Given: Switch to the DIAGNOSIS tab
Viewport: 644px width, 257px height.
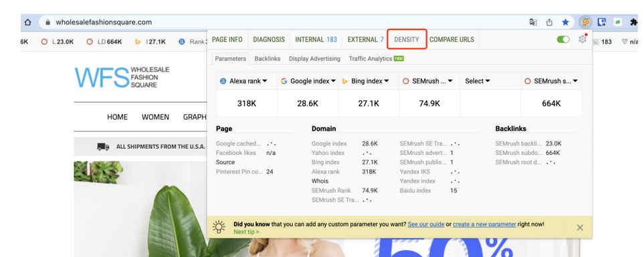Looking at the screenshot, I should click(x=269, y=39).
